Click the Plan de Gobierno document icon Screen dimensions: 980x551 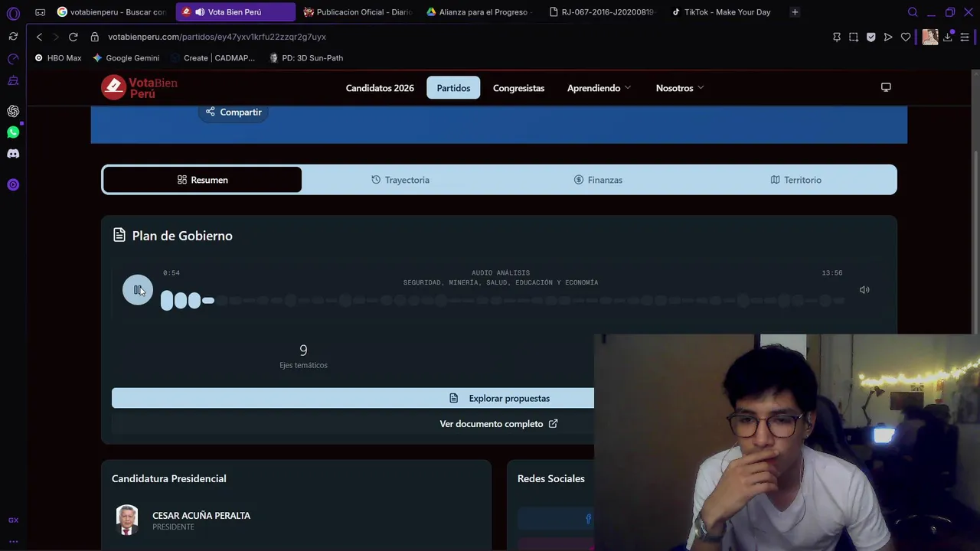(119, 235)
